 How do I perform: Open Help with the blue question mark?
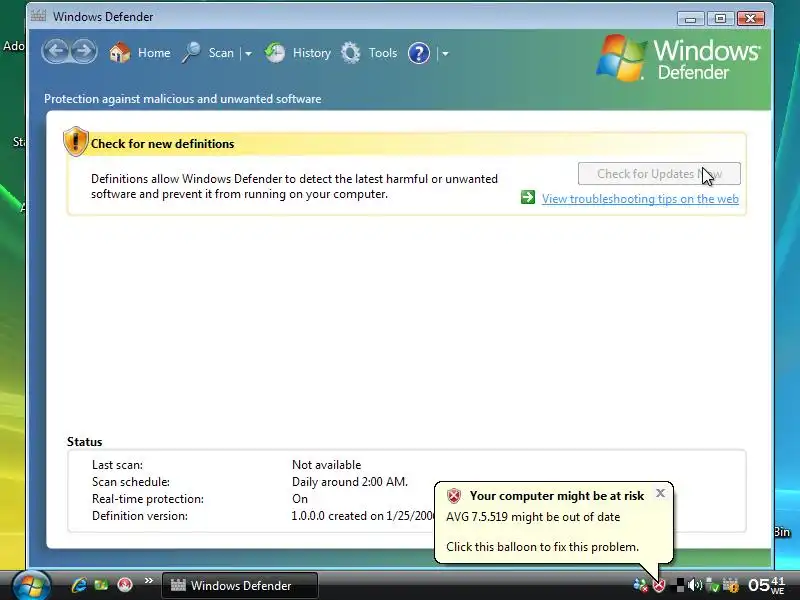pyautogui.click(x=419, y=53)
